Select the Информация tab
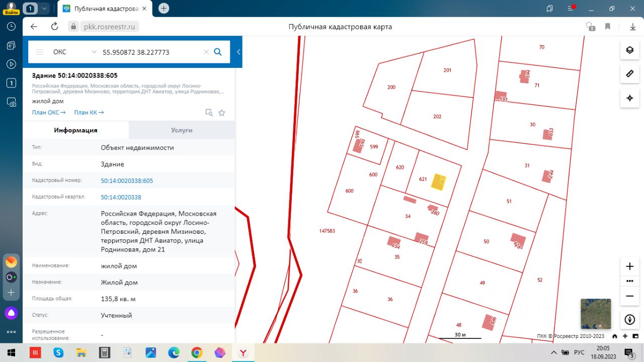The width and height of the screenshot is (644, 362). pos(75,130)
